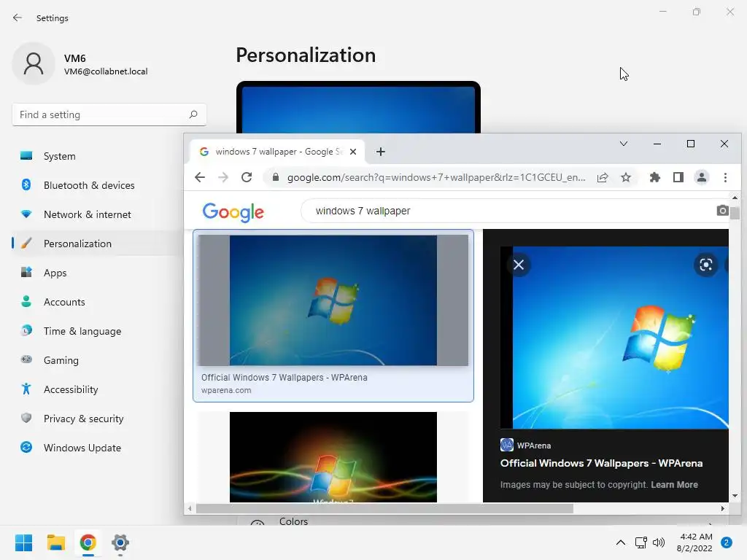747x560 pixels.
Task: Open the notification badge showing 2
Action: tap(727, 542)
